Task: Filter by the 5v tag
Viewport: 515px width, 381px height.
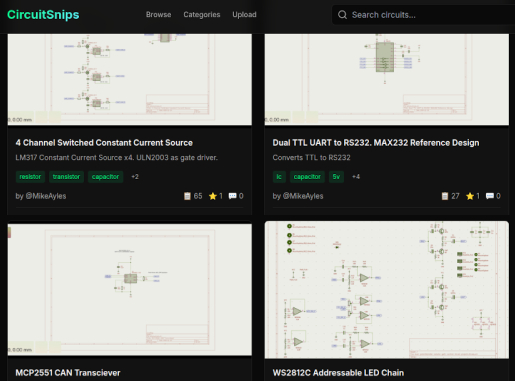Action: pos(336,177)
